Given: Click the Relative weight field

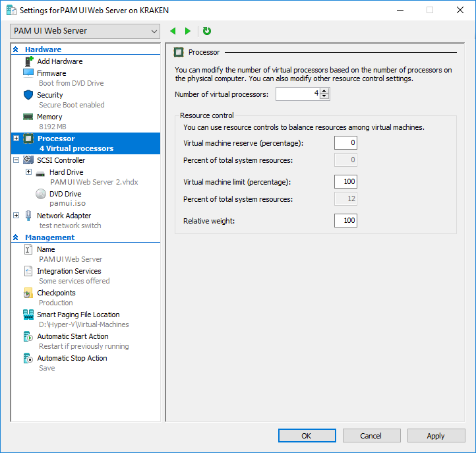Looking at the screenshot, I should tap(345, 220).
